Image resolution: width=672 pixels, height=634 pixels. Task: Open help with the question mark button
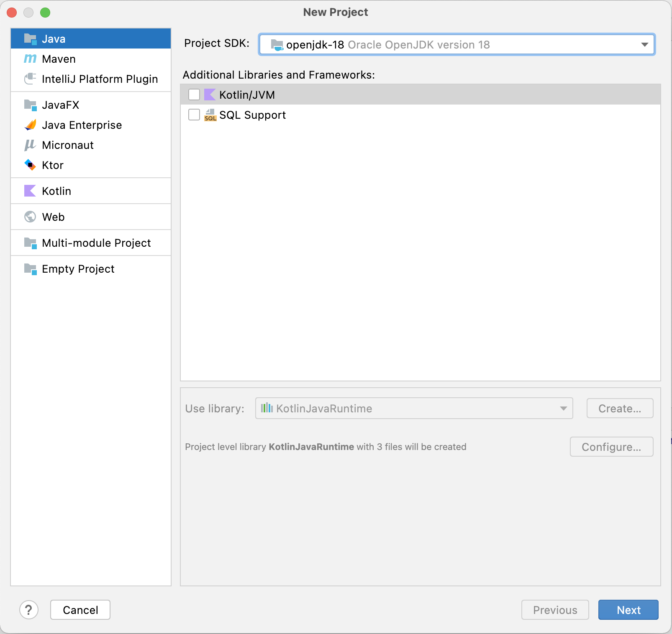[29, 610]
